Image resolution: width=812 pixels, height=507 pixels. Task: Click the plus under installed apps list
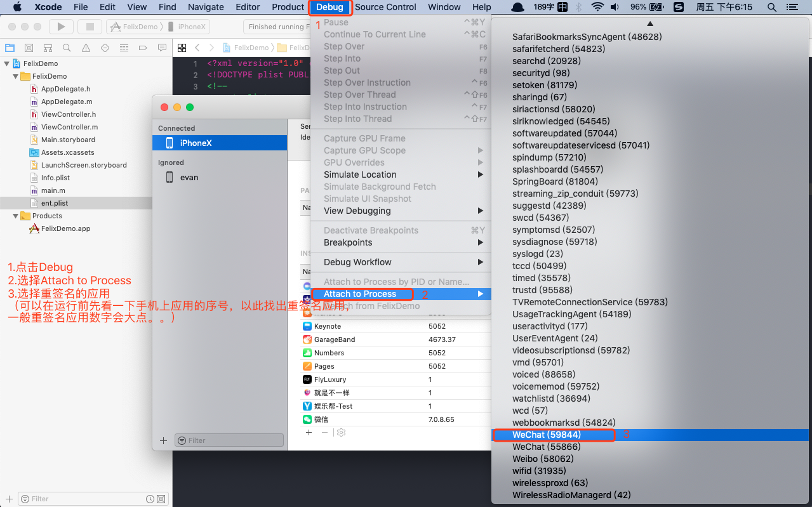pyautogui.click(x=309, y=432)
